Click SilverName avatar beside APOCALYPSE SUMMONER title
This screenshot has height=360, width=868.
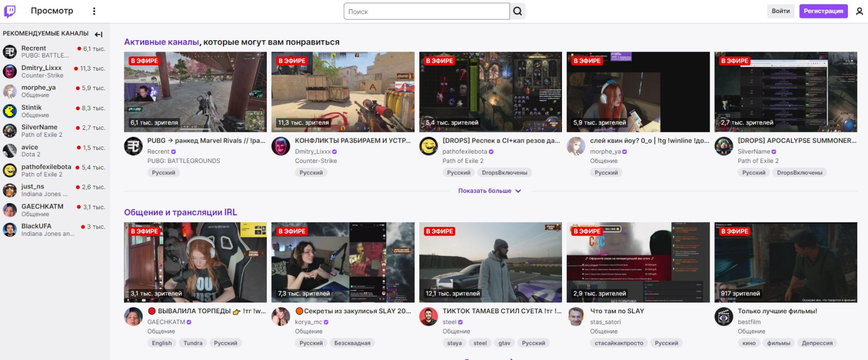[724, 146]
